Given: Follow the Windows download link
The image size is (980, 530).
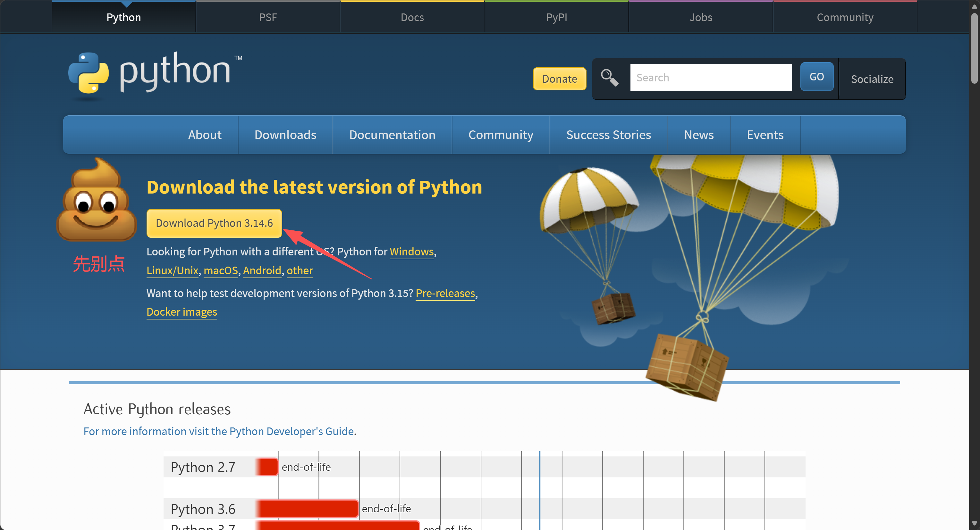Looking at the screenshot, I should pyautogui.click(x=412, y=252).
